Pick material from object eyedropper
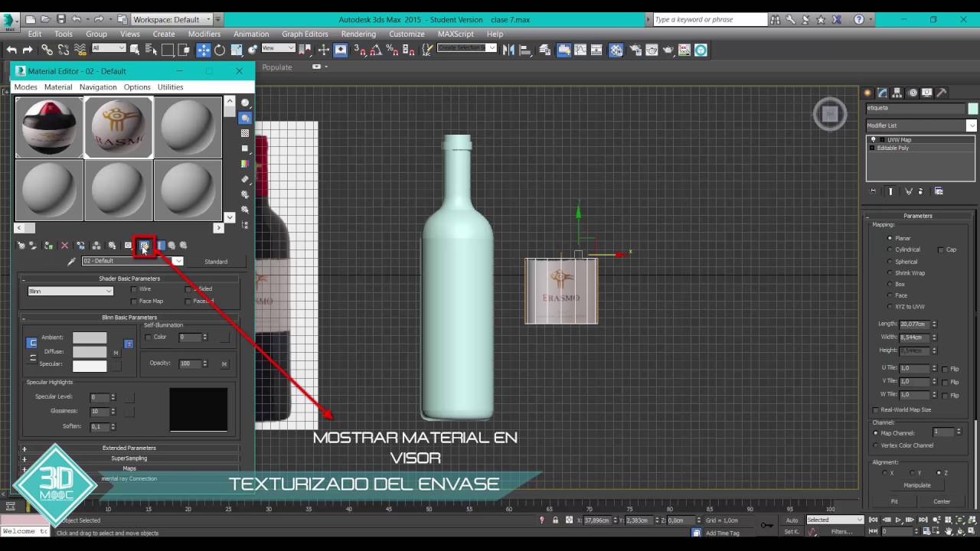 pos(72,262)
